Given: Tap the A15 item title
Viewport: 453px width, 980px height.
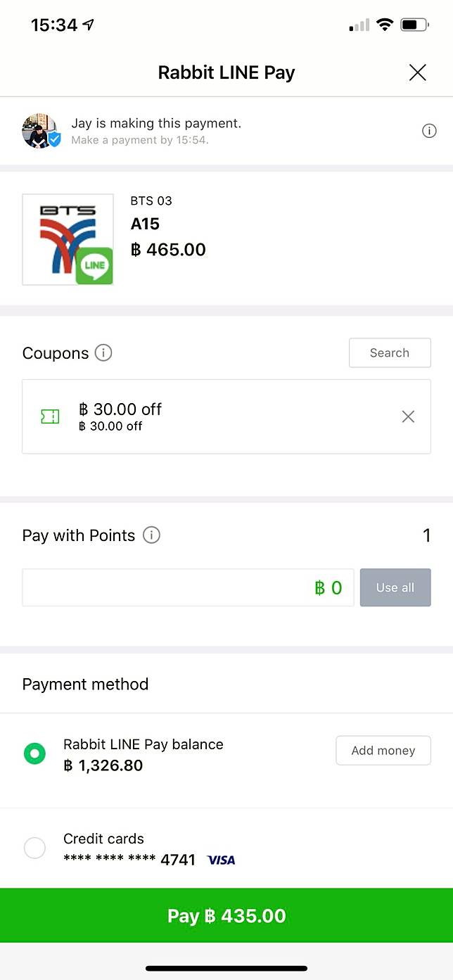Looking at the screenshot, I should (145, 224).
